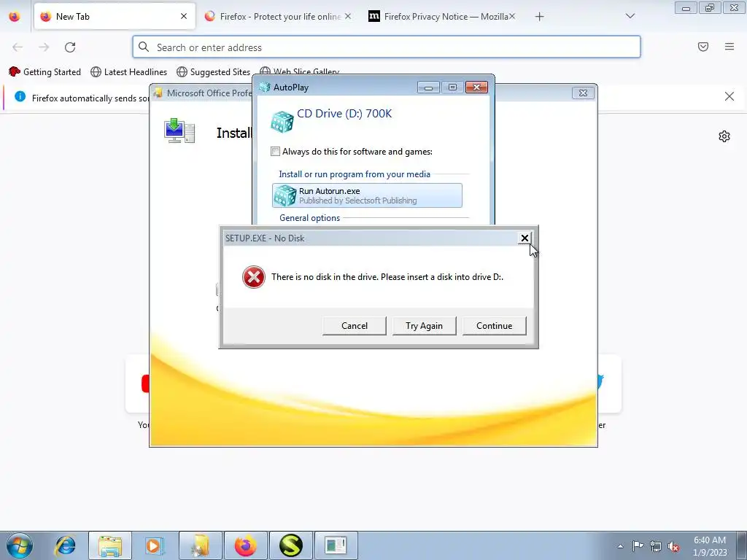Focus the Search or enter address field
The image size is (747, 560).
(x=387, y=47)
